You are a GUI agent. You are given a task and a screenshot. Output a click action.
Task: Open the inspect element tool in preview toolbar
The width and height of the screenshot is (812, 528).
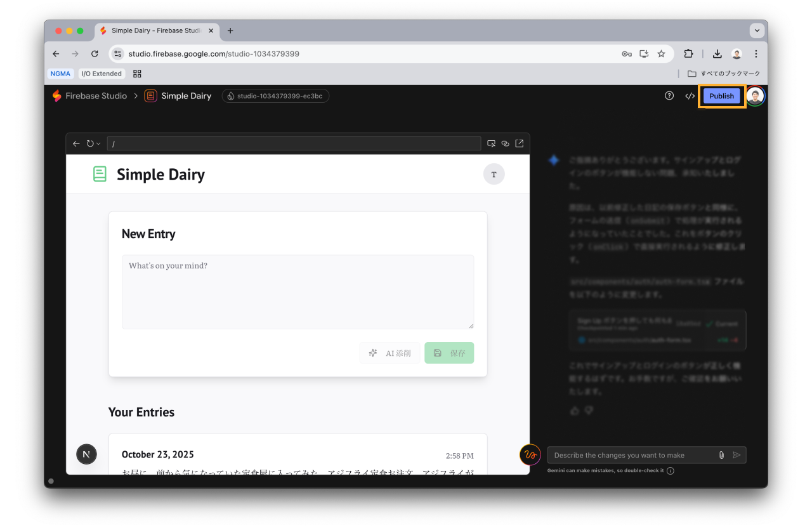click(491, 143)
